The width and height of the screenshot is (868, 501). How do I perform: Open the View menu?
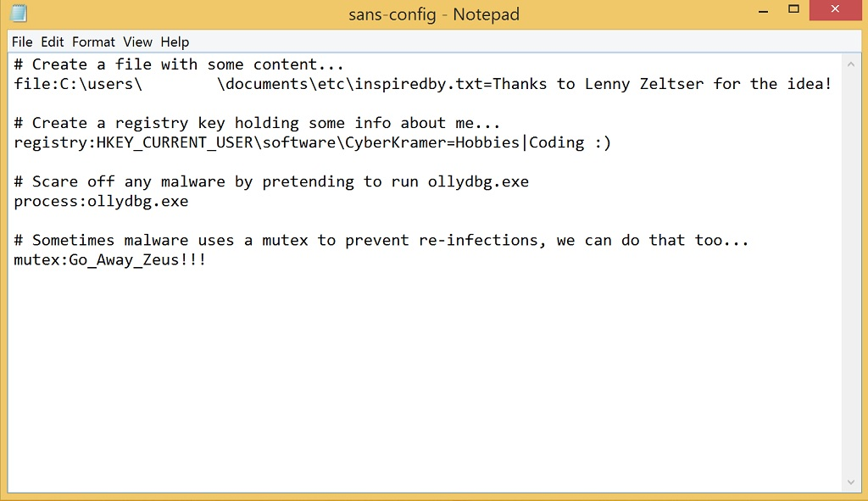coord(138,42)
